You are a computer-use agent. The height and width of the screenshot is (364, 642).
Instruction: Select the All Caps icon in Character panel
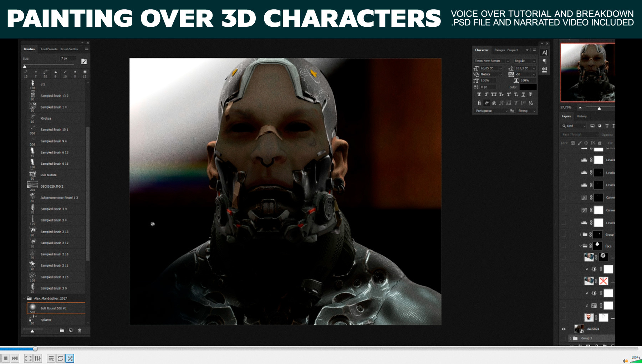[494, 94]
